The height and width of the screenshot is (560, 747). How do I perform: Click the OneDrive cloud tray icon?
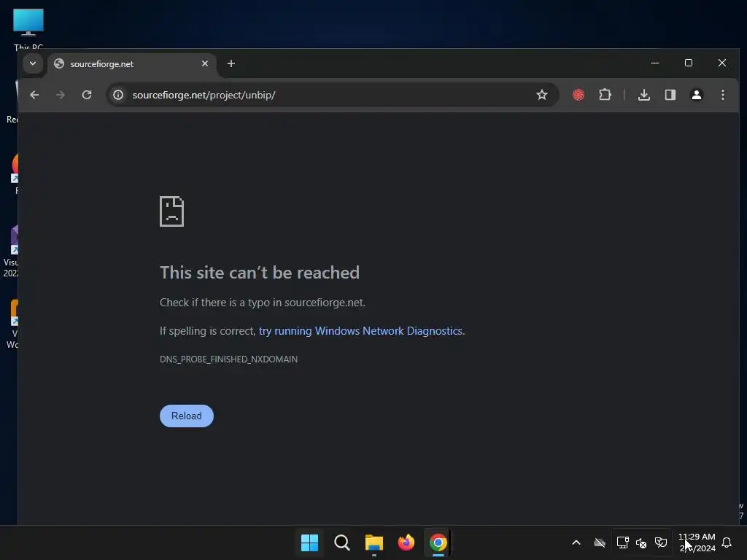click(x=600, y=542)
